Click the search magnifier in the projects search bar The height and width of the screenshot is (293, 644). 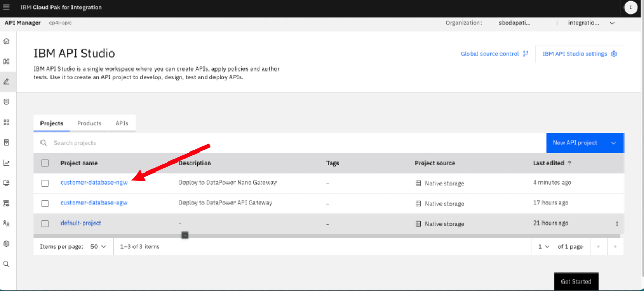tap(45, 143)
